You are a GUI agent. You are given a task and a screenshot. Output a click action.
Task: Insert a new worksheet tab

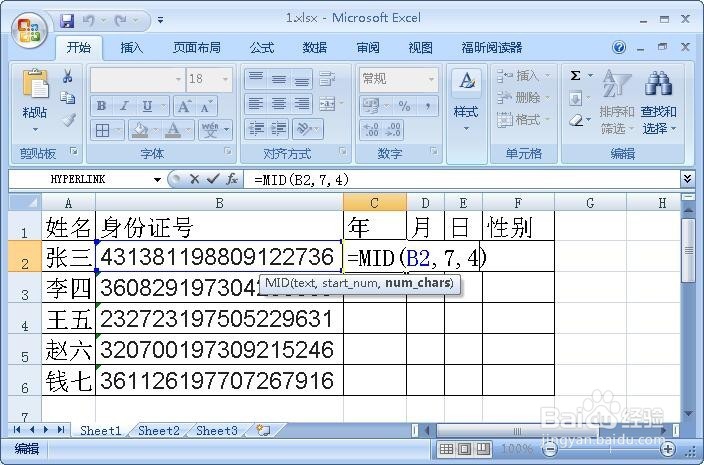[263, 430]
